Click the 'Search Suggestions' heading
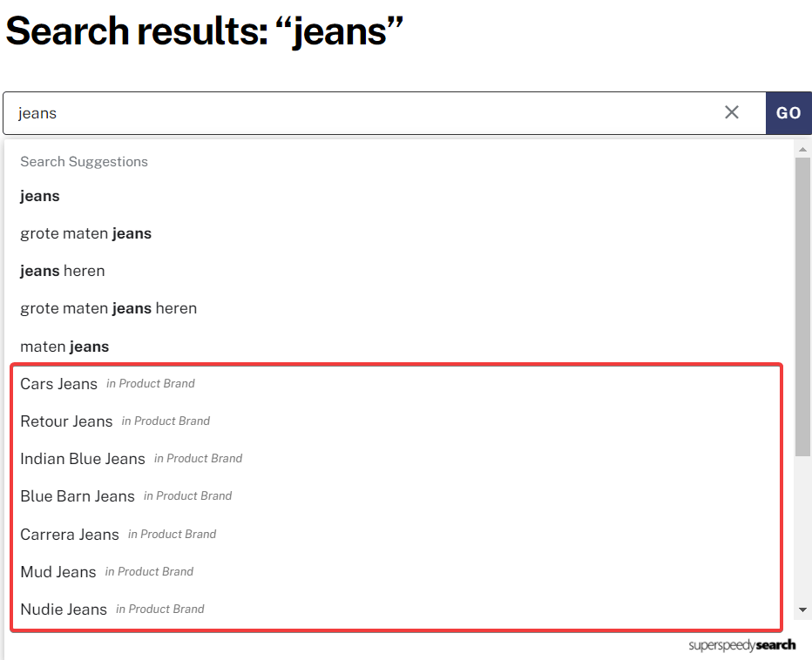Viewport: 812px width, 660px height. (84, 161)
